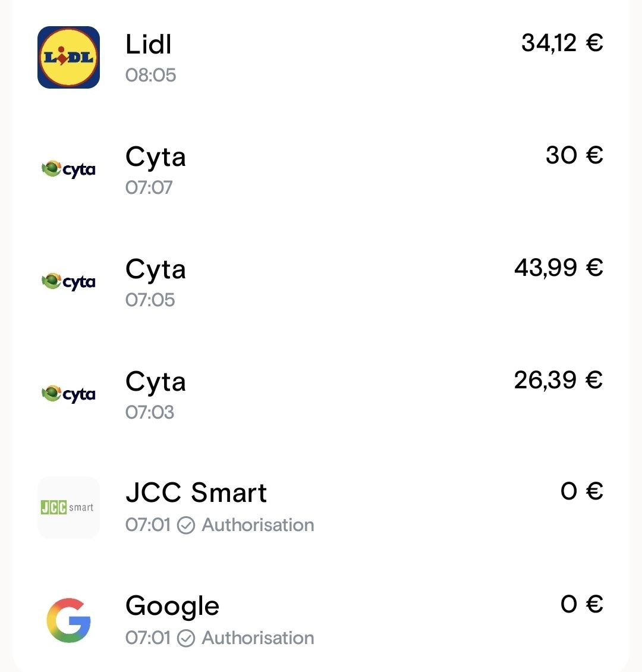This screenshot has width=642, height=672.
Task: Tap the JCC Smart authorisation checkmark icon
Action: point(186,525)
